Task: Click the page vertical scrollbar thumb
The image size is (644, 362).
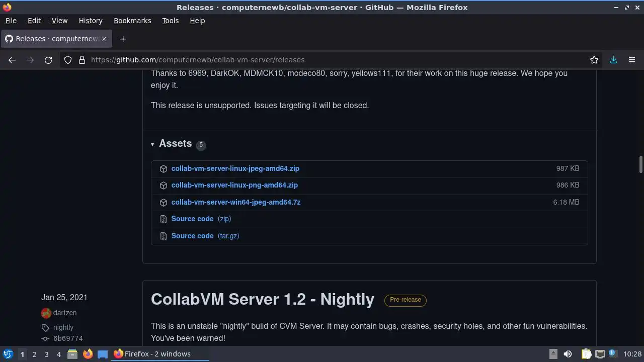Action: point(640,165)
